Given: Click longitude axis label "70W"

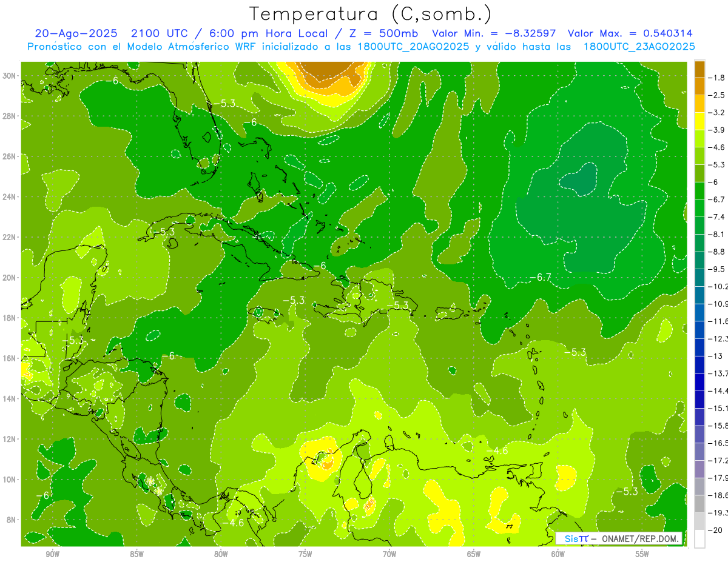Looking at the screenshot, I should [x=389, y=554].
